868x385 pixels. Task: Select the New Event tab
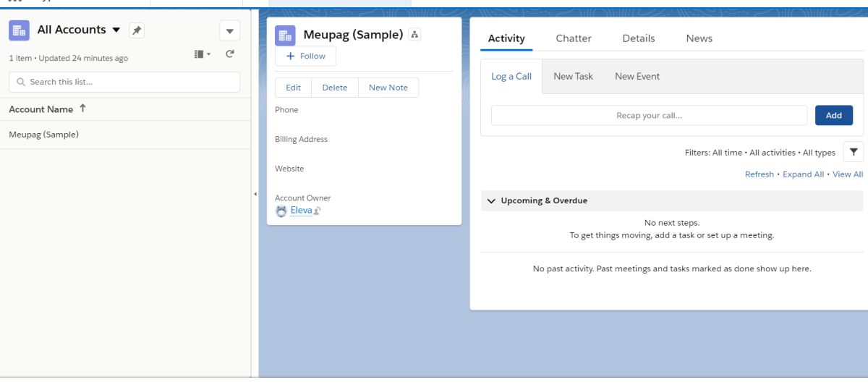point(637,77)
